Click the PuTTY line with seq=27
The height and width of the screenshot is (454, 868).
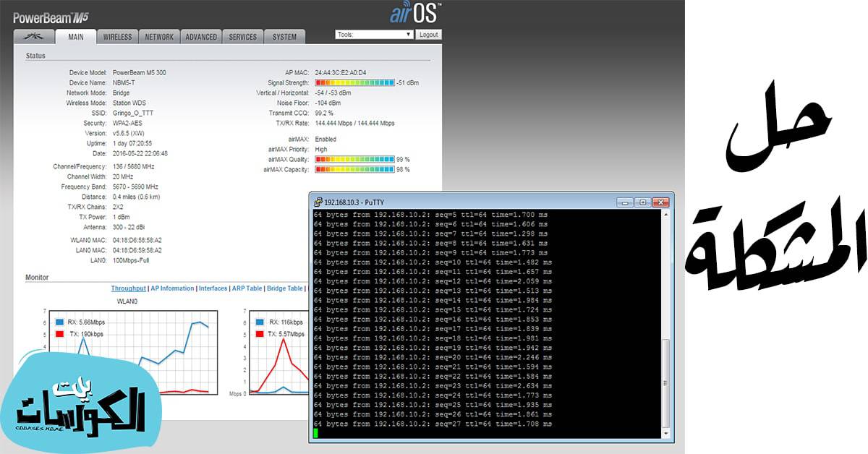(433, 424)
